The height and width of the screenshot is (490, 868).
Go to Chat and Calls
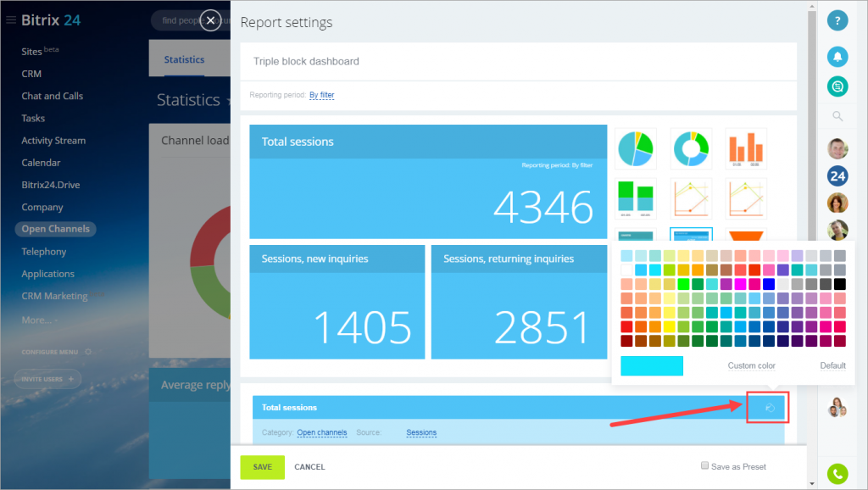(x=52, y=96)
